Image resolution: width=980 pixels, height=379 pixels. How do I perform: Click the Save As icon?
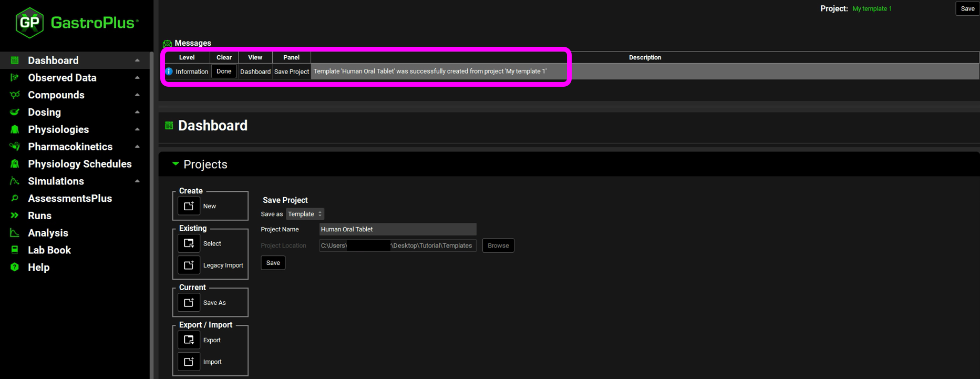click(x=189, y=303)
